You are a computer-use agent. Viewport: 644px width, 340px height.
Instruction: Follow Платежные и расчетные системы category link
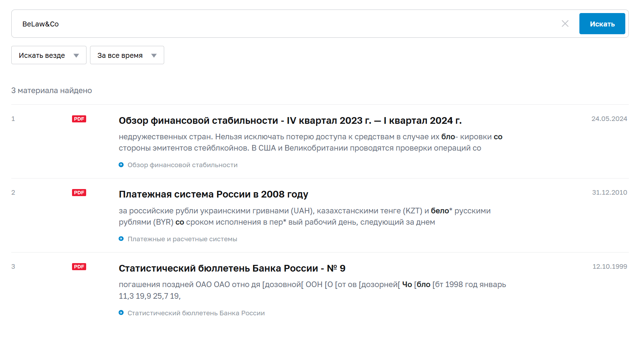pos(182,239)
